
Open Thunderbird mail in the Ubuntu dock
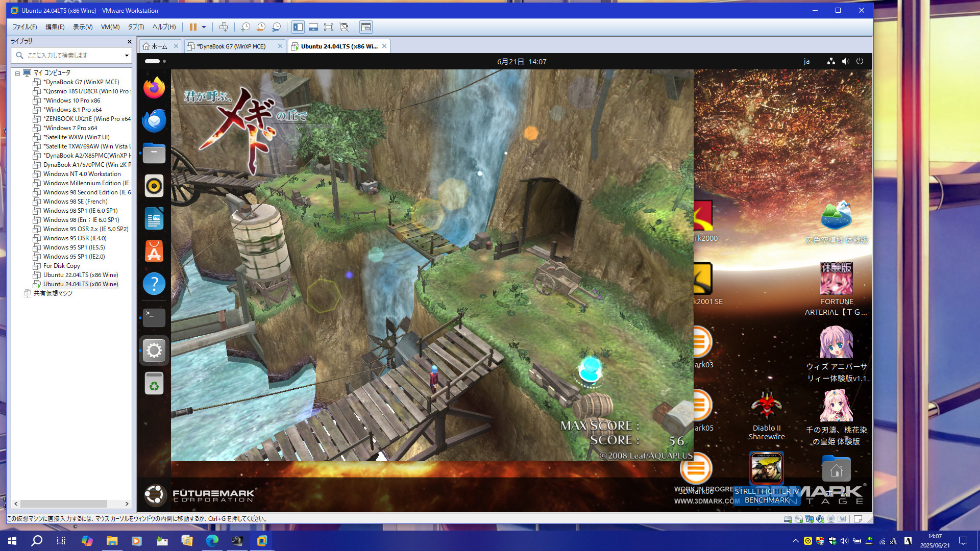point(154,120)
